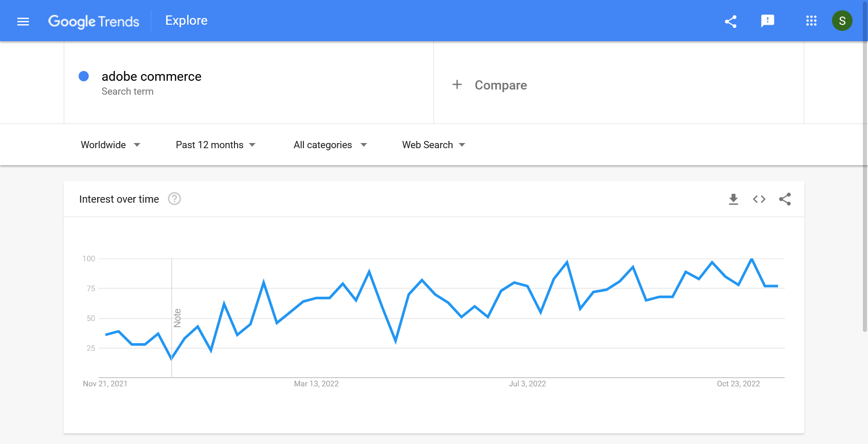Download the Interest over time data

[733, 199]
